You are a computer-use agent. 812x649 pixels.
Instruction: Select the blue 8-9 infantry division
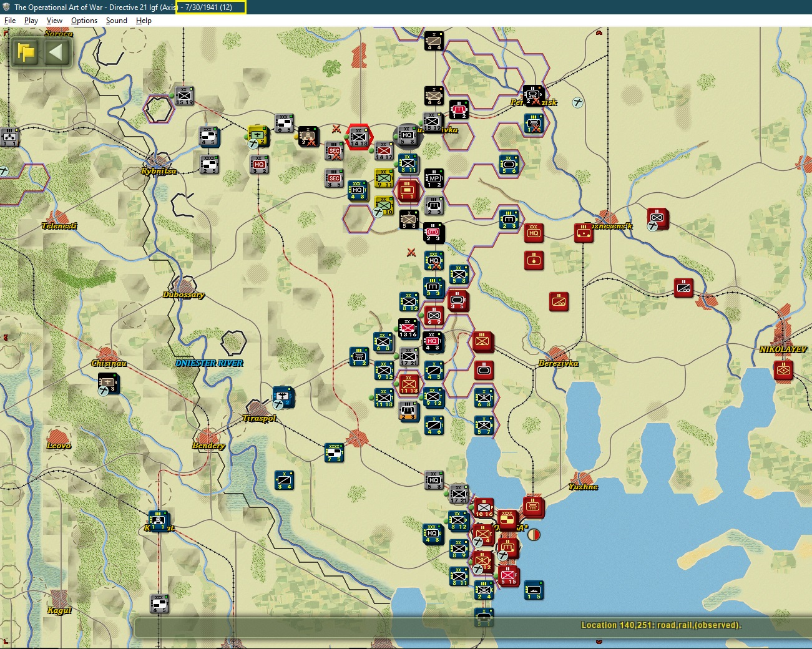[459, 549]
